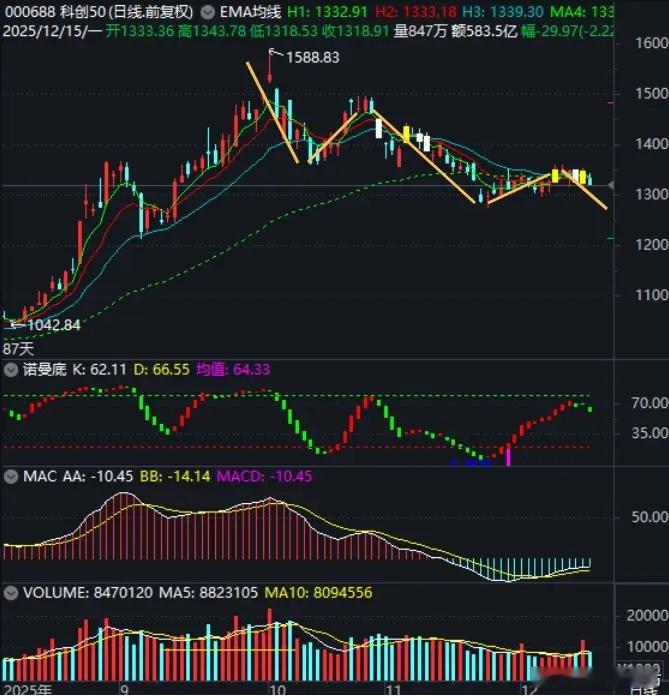Click the magenta signal bar in 诺曼底 panel

click(508, 457)
